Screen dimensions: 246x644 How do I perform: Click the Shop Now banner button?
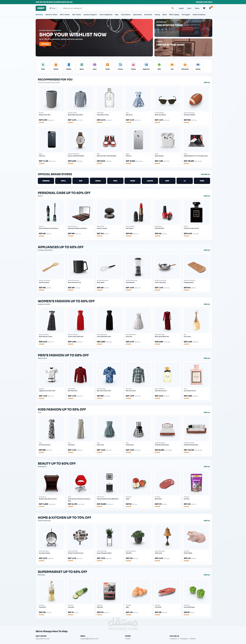45,44
